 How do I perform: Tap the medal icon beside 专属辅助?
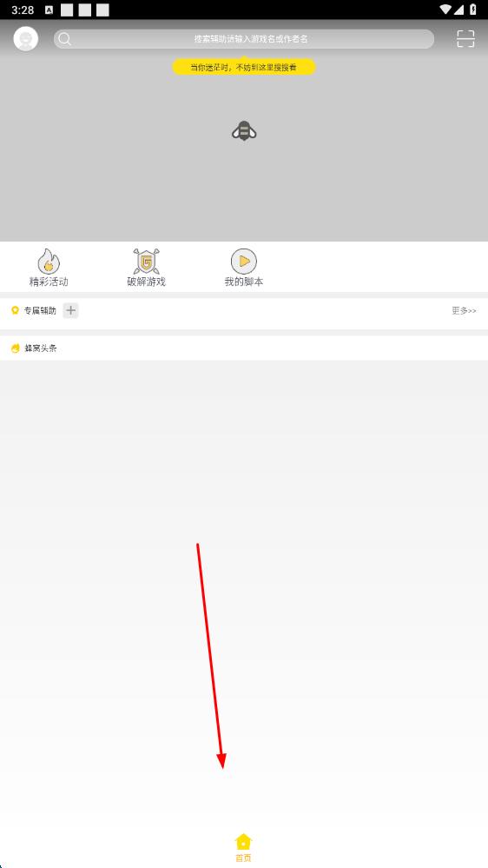15,310
